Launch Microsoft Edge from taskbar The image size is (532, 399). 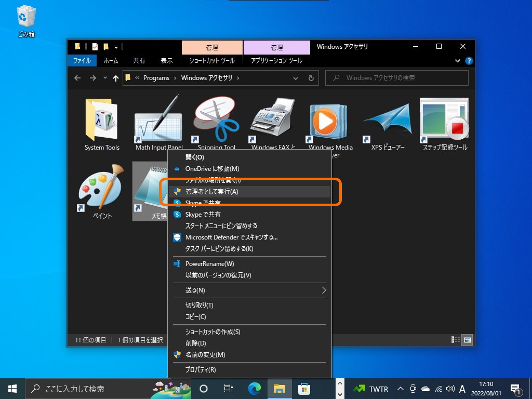(254, 389)
